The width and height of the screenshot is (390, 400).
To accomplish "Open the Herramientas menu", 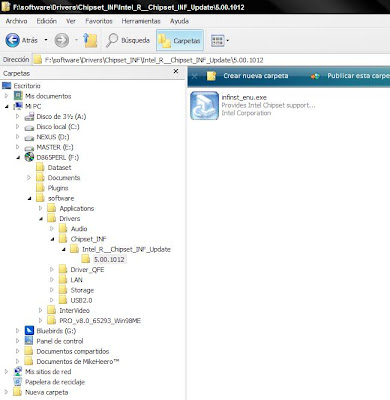I will (x=141, y=21).
